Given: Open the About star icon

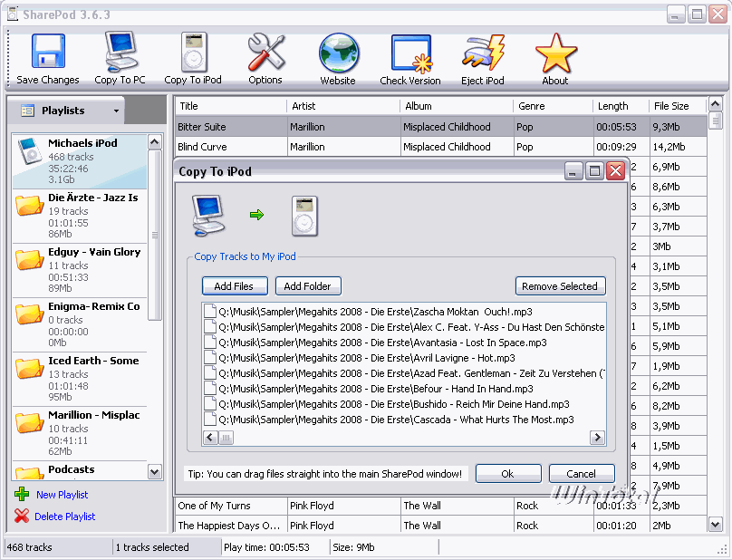Looking at the screenshot, I should click(x=555, y=53).
